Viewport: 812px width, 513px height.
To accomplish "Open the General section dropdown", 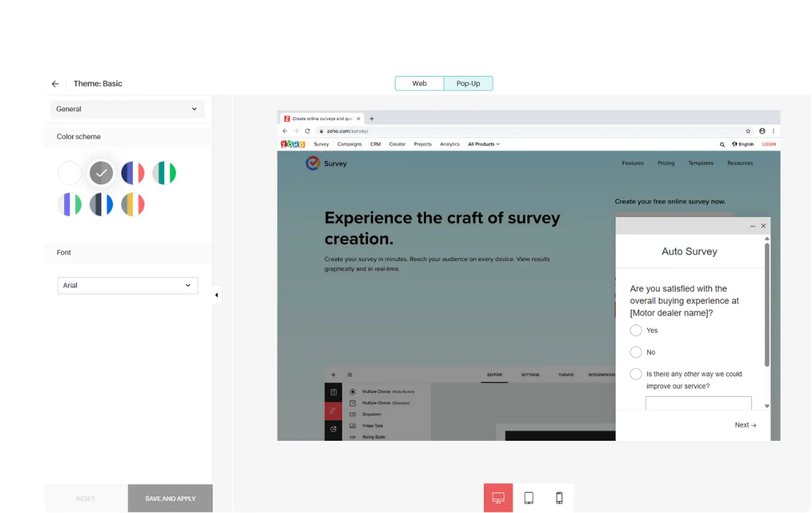I will click(x=127, y=109).
